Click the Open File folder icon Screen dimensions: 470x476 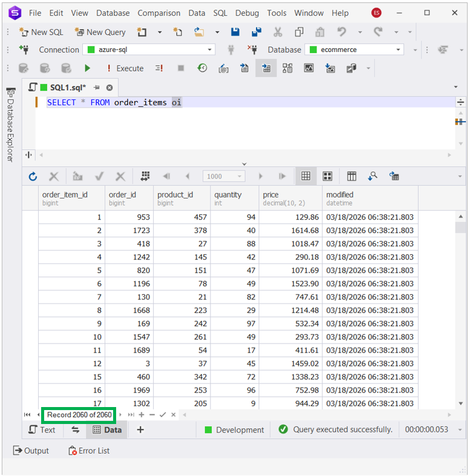click(x=199, y=32)
